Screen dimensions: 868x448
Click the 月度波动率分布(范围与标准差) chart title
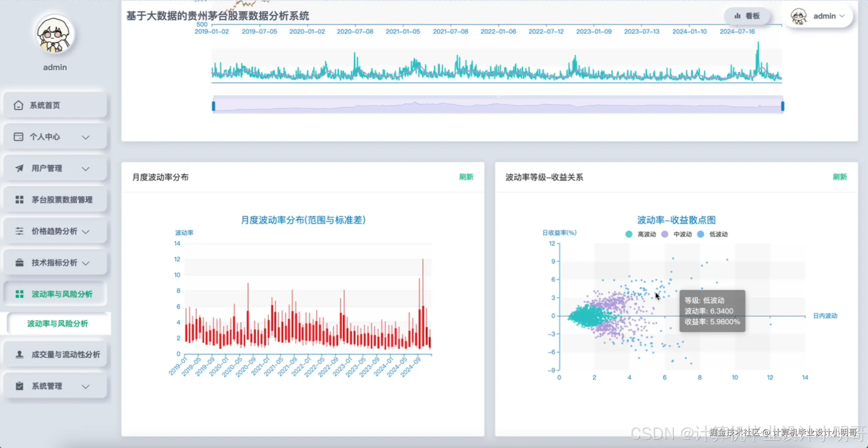[303, 220]
